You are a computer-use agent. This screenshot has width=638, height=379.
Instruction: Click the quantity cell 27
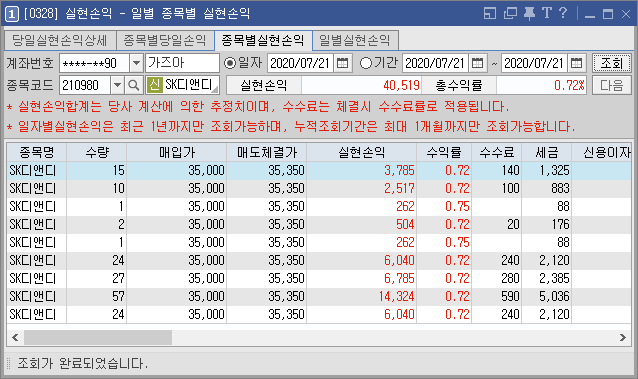(97, 278)
